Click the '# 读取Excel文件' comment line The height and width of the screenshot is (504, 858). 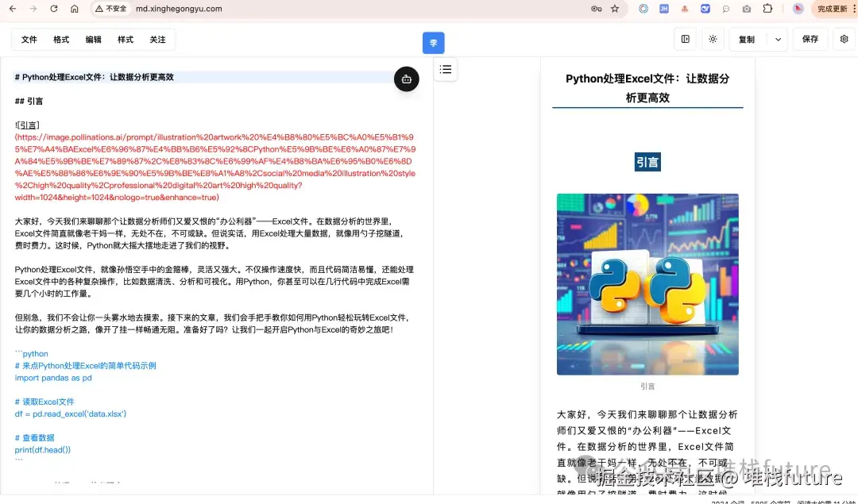tap(44, 402)
